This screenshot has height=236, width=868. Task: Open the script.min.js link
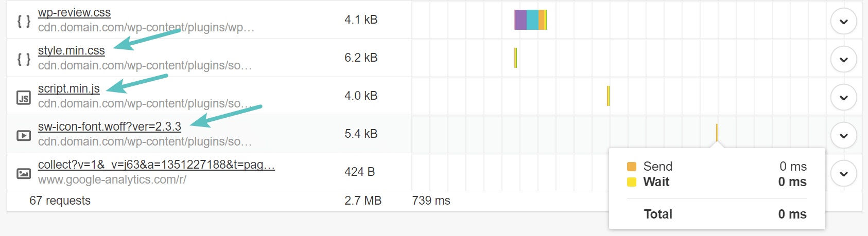tap(68, 89)
